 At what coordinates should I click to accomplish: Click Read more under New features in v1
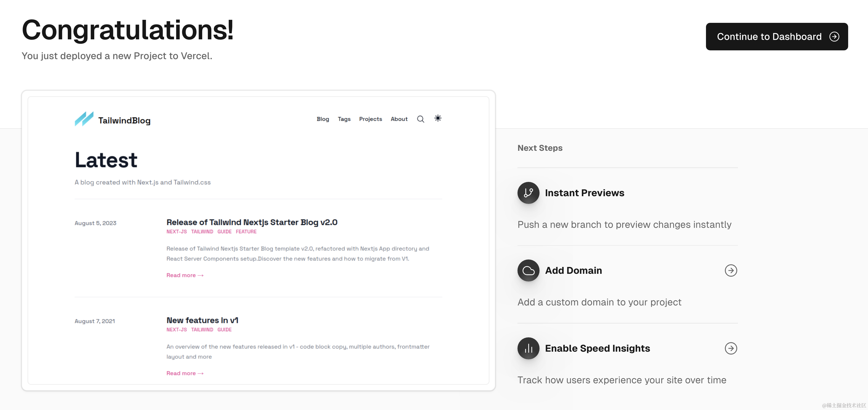tap(185, 373)
